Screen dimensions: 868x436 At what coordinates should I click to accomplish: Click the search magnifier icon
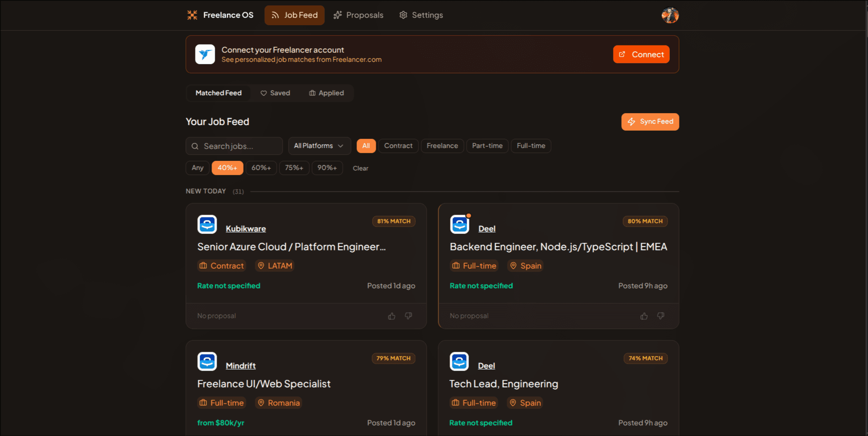pyautogui.click(x=195, y=146)
